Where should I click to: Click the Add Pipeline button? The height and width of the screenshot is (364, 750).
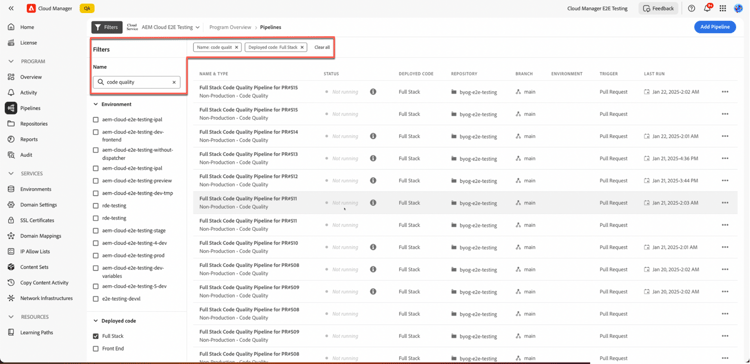pyautogui.click(x=715, y=27)
